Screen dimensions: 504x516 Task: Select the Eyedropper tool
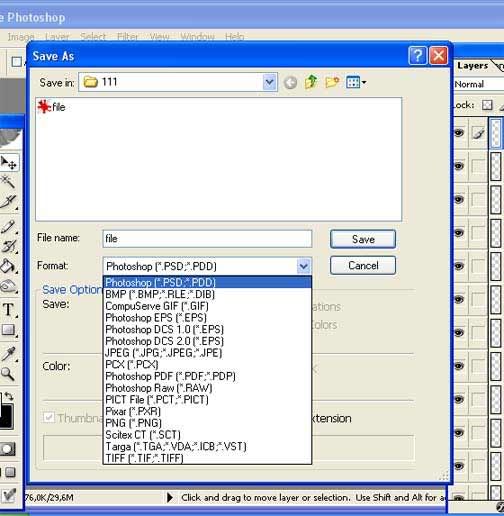pos(8,354)
